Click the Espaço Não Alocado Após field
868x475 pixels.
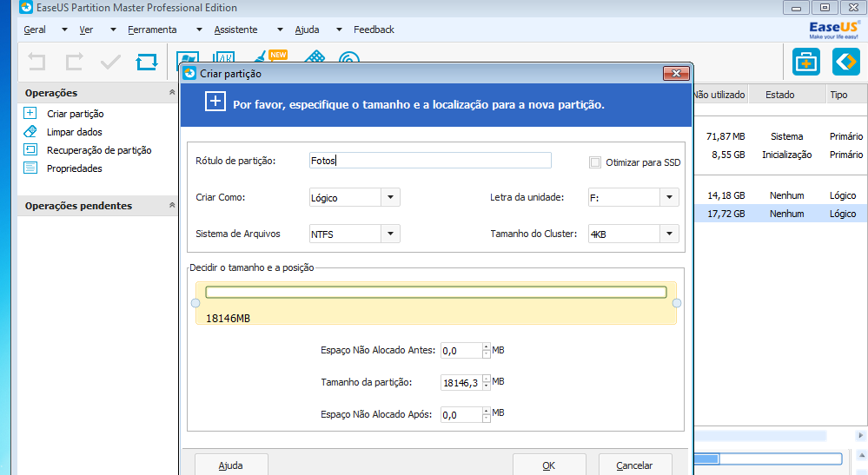pos(461,415)
